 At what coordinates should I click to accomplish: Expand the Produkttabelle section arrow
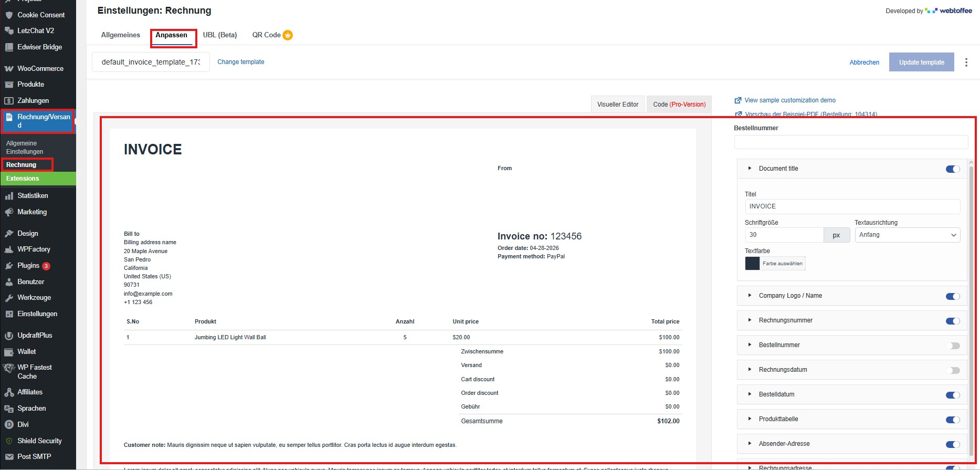click(x=750, y=419)
